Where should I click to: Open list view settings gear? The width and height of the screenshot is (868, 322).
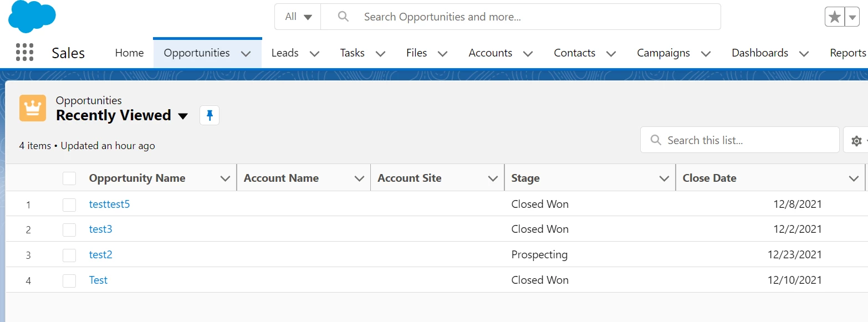[x=856, y=141]
